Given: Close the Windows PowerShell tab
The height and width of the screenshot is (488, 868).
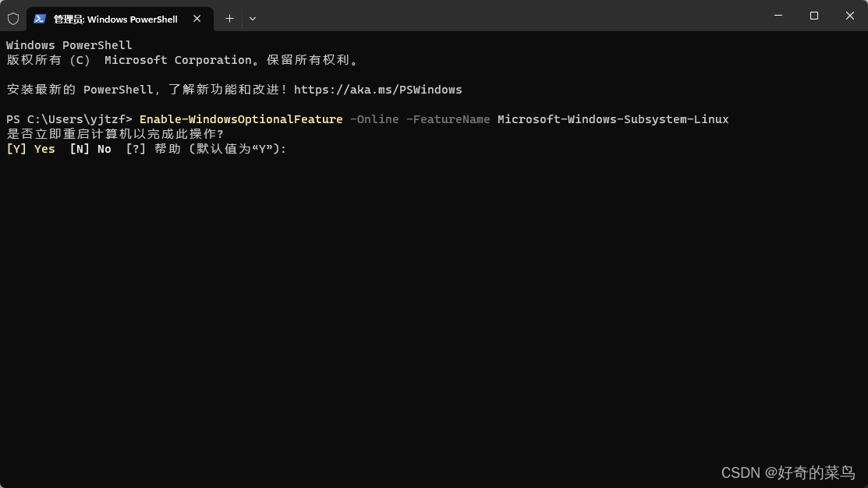Looking at the screenshot, I should tap(197, 19).
